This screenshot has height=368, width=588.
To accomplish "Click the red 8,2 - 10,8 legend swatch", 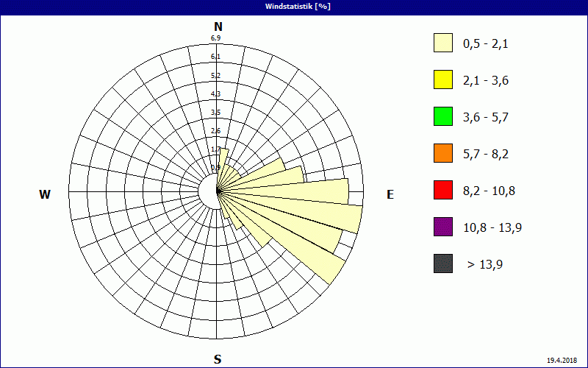I will 443,190.
